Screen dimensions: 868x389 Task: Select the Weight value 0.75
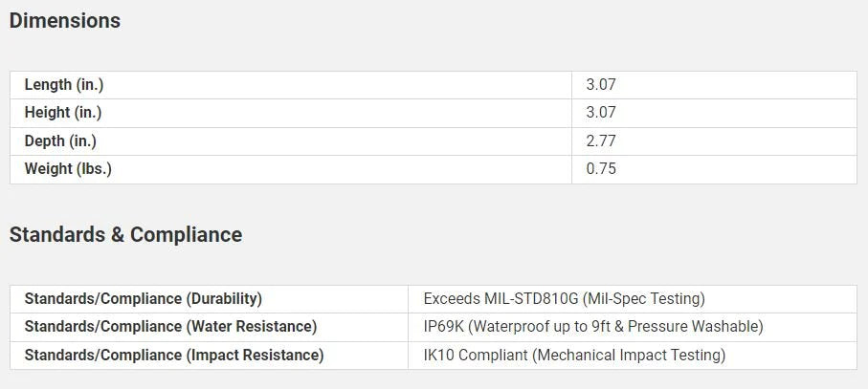coord(601,169)
